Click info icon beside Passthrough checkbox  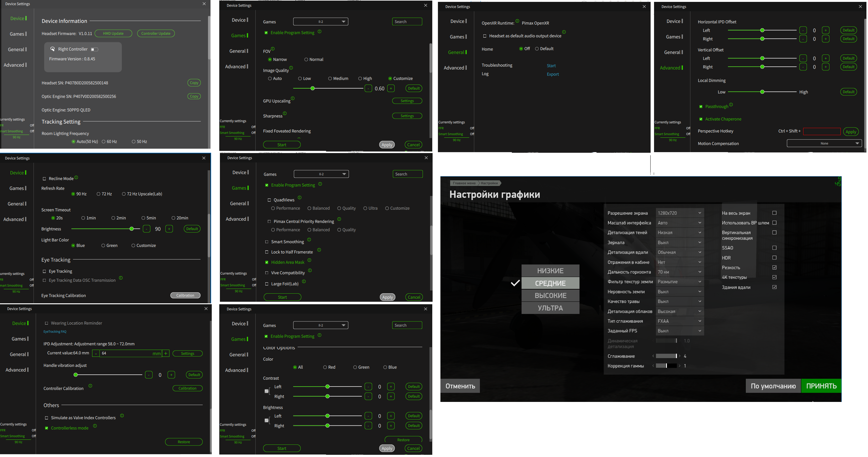tap(731, 105)
